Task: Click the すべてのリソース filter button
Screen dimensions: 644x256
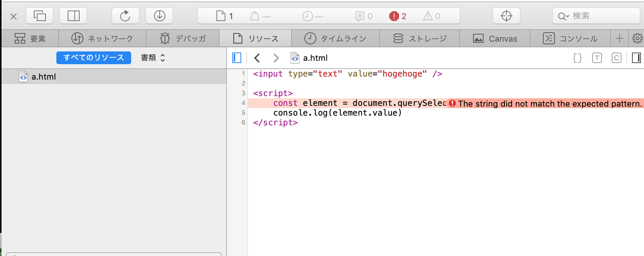Action: tap(94, 57)
